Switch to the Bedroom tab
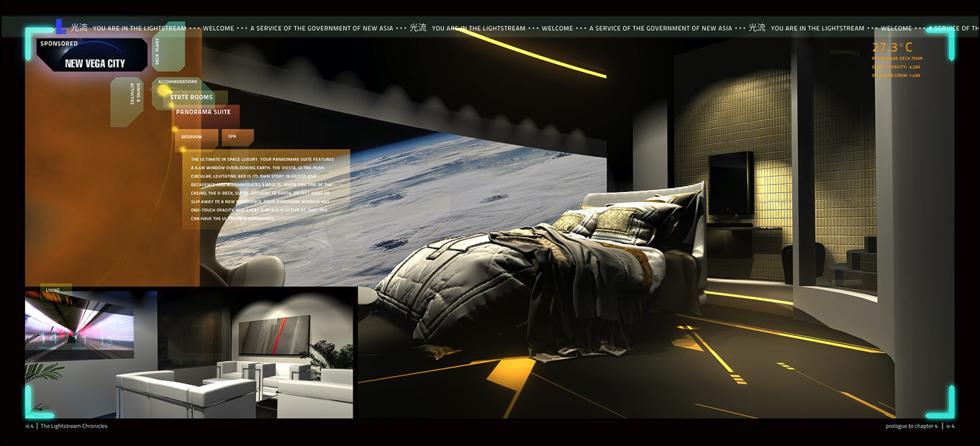Image resolution: width=980 pixels, height=446 pixels. pyautogui.click(x=192, y=137)
